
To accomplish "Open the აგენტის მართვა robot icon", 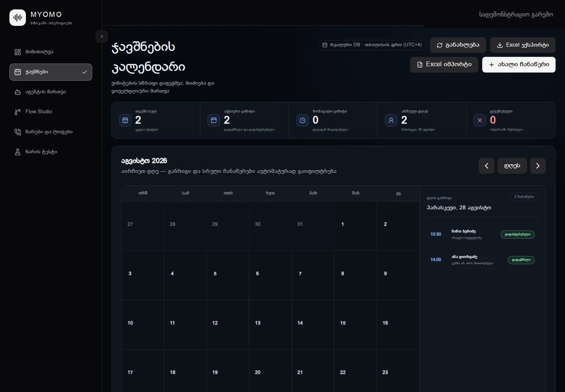I will point(18,92).
